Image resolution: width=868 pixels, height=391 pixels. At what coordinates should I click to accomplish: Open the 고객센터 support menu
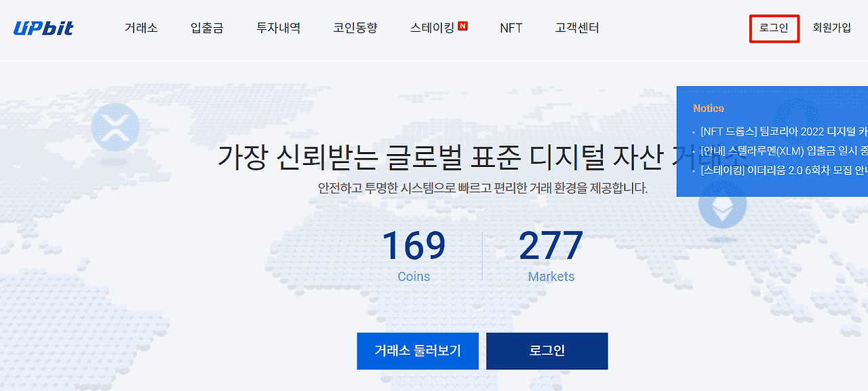click(x=577, y=28)
